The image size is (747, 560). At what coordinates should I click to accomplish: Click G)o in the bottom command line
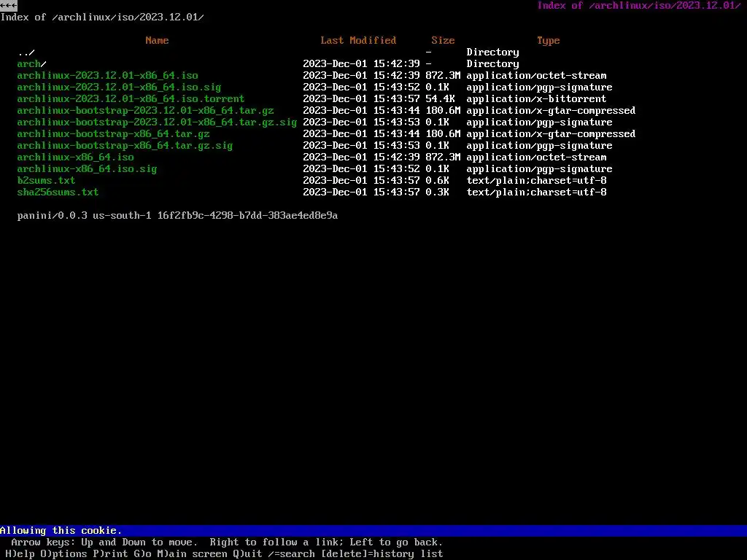(x=143, y=554)
